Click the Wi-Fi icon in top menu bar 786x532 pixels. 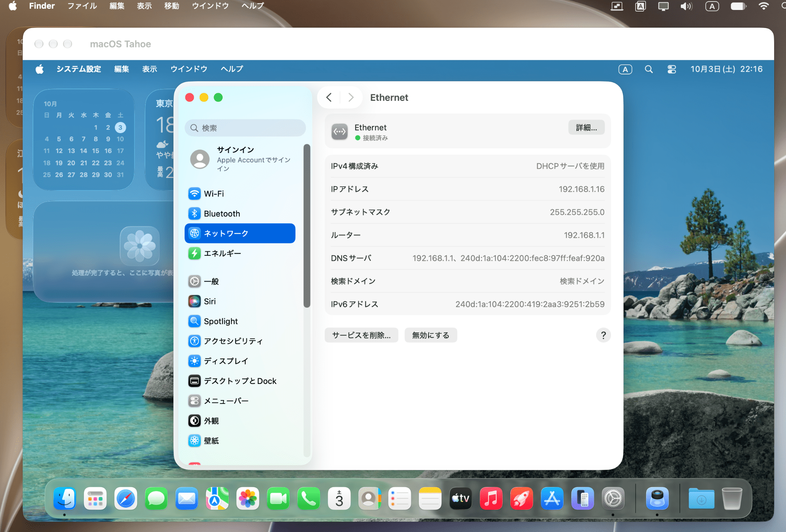(764, 6)
